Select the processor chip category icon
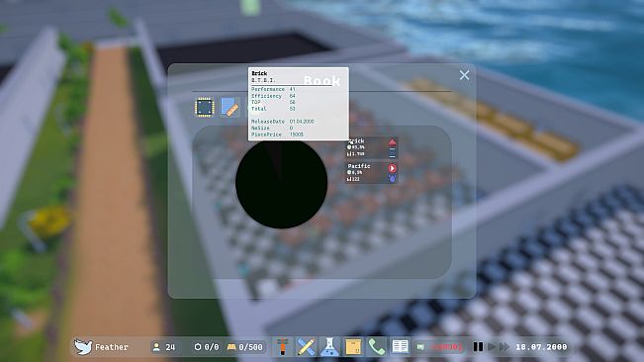 [x=204, y=108]
